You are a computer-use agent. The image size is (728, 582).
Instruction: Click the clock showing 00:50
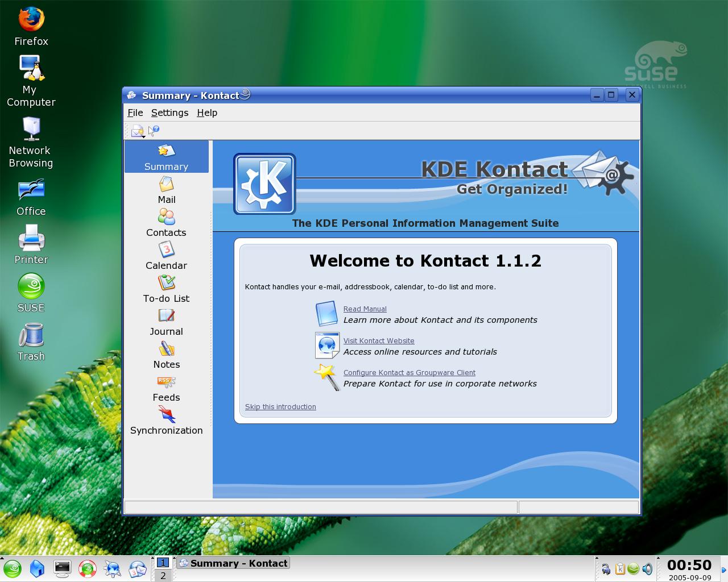(689, 565)
